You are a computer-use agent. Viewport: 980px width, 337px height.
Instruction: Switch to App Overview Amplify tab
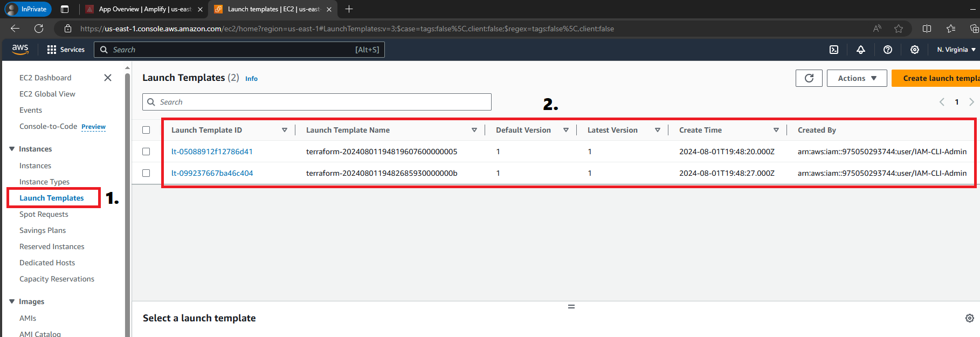(146, 9)
